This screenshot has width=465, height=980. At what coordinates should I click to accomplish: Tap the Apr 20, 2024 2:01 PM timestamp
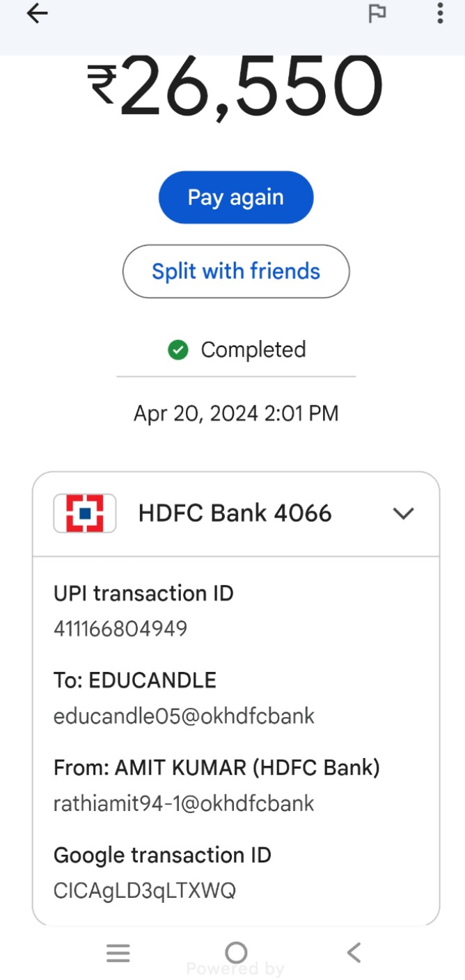click(236, 414)
